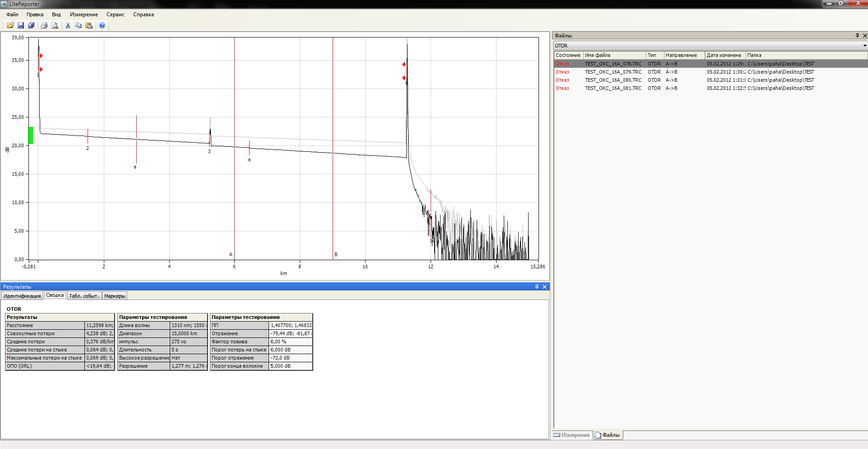The width and height of the screenshot is (868, 449).
Task: Click the Paste clipboard icon
Action: [x=89, y=26]
